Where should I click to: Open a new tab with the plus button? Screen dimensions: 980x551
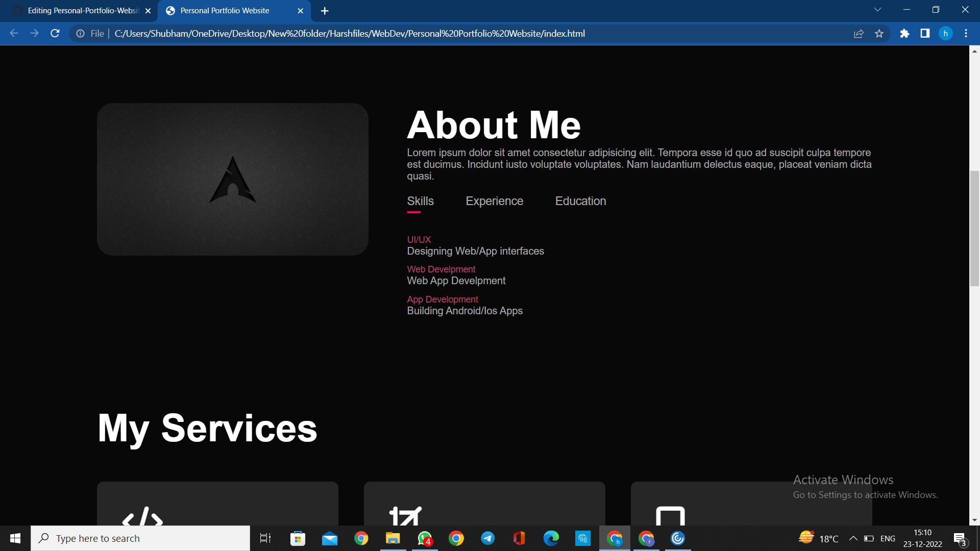tap(325, 11)
